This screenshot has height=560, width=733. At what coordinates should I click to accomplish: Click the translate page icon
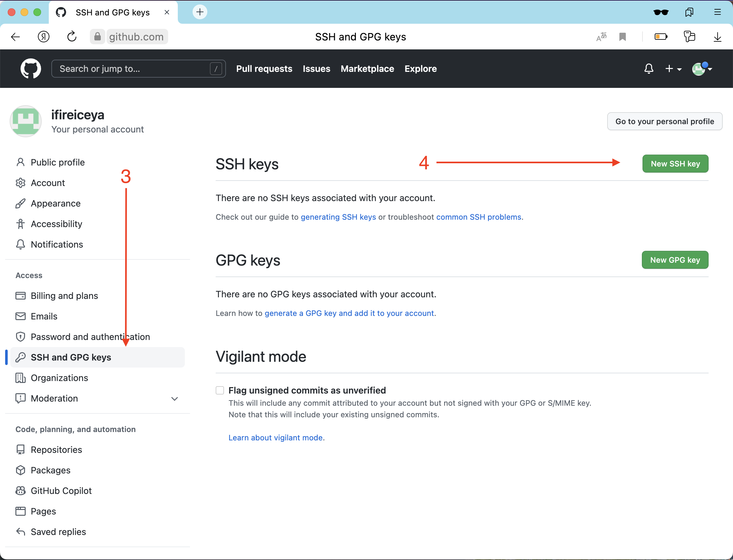point(601,37)
